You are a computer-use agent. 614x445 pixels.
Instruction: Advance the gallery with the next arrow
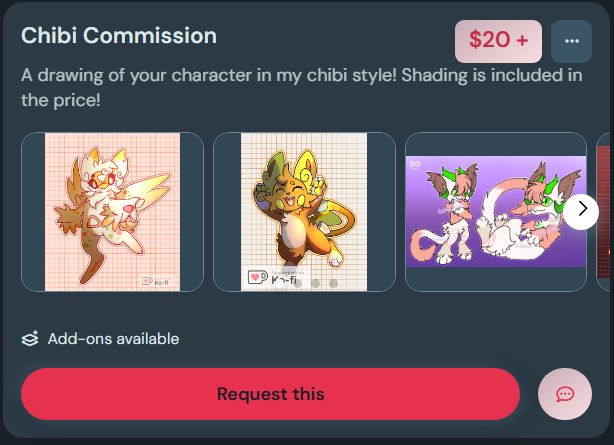581,212
